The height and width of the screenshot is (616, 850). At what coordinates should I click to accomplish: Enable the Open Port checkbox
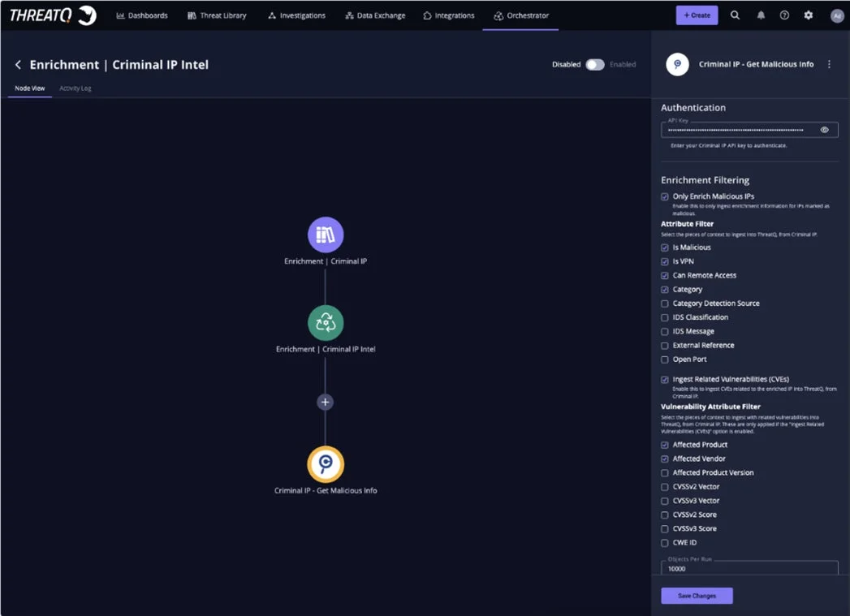pos(665,360)
